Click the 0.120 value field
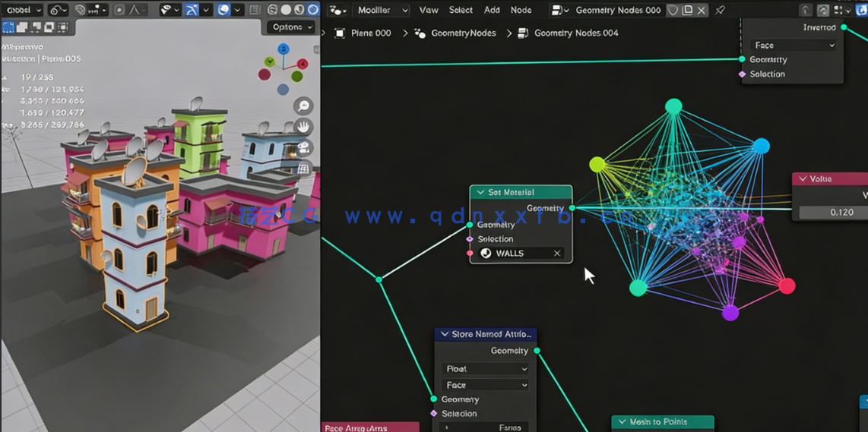This screenshot has width=868, height=432. (x=834, y=212)
